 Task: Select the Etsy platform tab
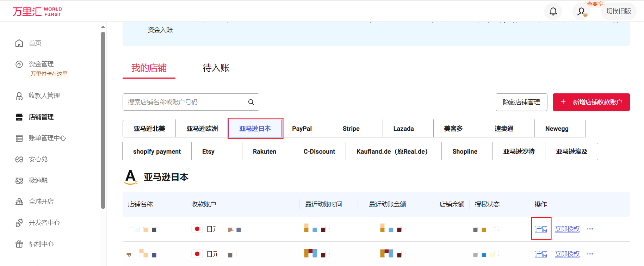coord(217,151)
